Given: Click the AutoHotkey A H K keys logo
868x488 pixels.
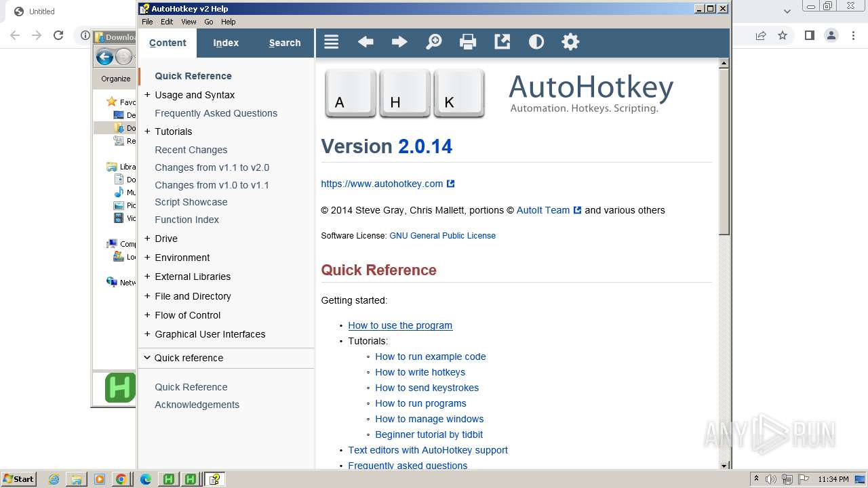Looking at the screenshot, I should [405, 94].
